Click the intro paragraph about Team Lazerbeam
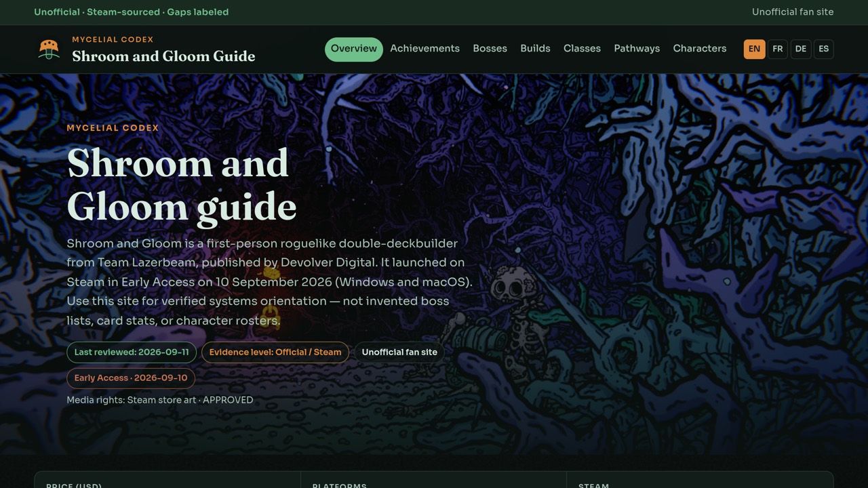Image resolution: width=868 pixels, height=488 pixels. [270, 282]
